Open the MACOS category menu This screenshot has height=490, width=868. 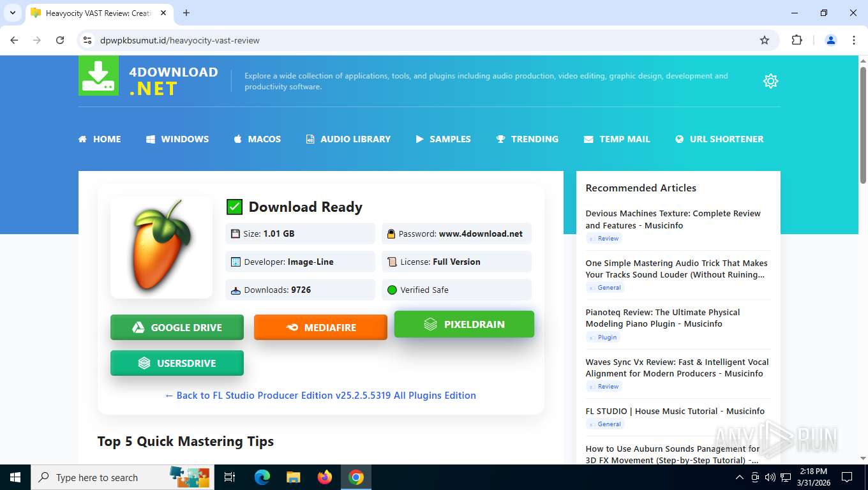coord(257,139)
